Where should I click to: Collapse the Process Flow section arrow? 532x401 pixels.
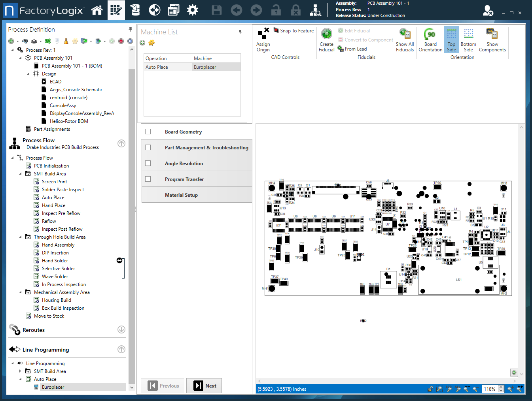coord(121,143)
